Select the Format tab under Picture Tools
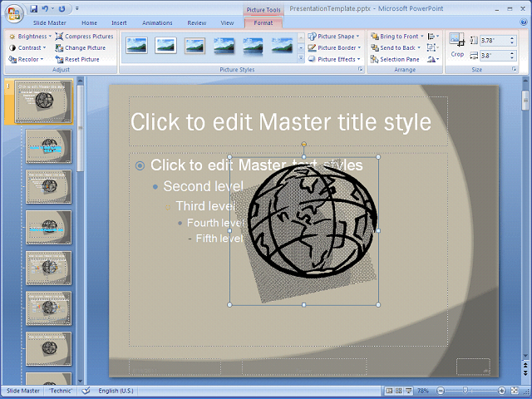The image size is (532, 399). (264, 22)
